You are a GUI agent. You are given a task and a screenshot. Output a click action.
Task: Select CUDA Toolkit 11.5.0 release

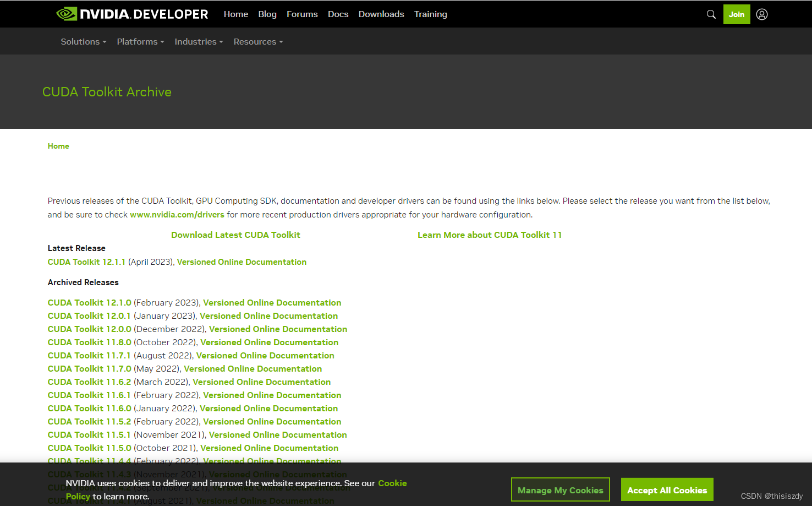click(90, 448)
